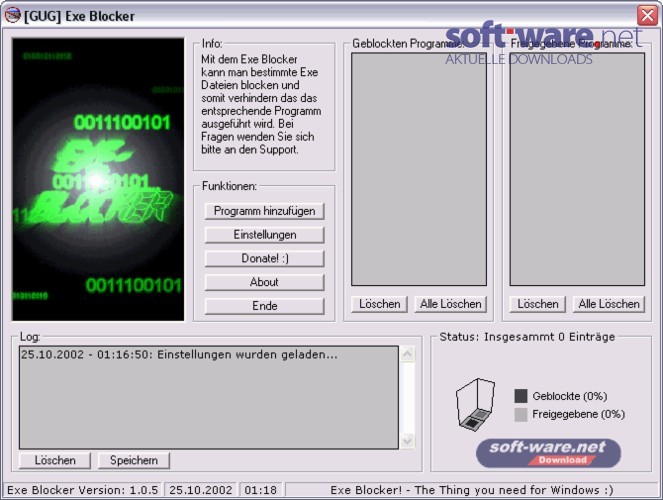The image size is (663, 500).
Task: Click 'Status: Insgesammt 0 Einträge' label
Action: coord(527,337)
